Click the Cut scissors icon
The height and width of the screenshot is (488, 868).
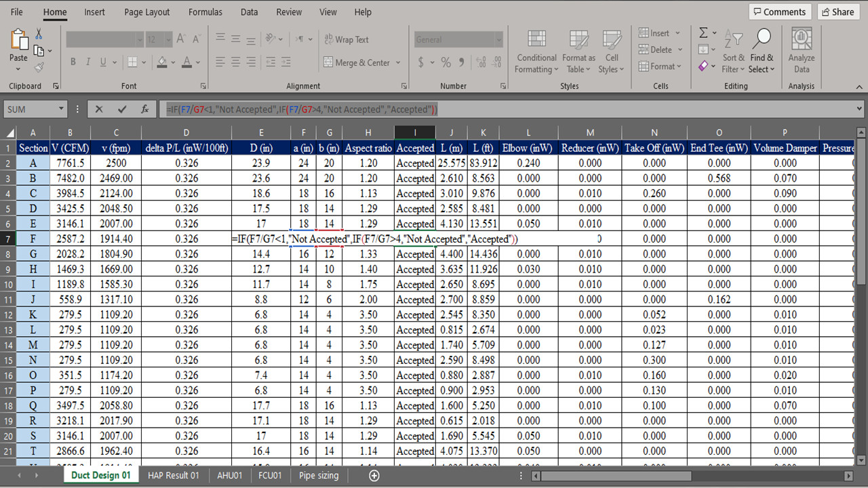click(39, 33)
